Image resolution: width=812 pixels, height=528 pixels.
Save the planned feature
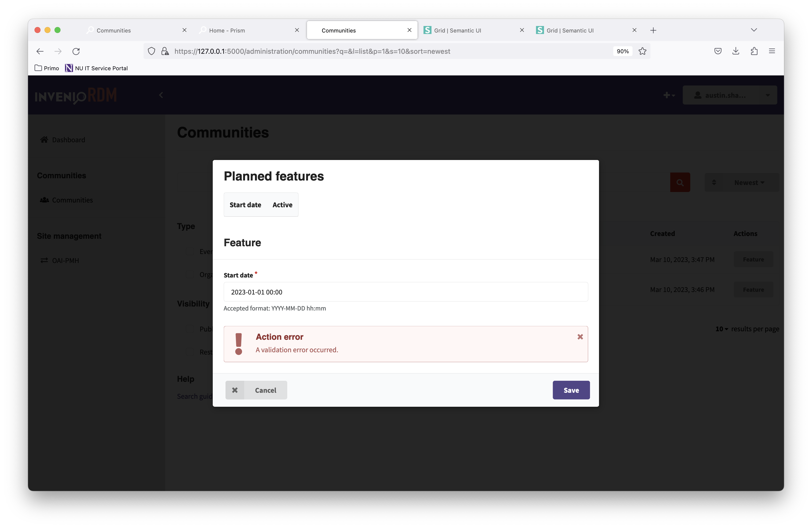point(571,390)
